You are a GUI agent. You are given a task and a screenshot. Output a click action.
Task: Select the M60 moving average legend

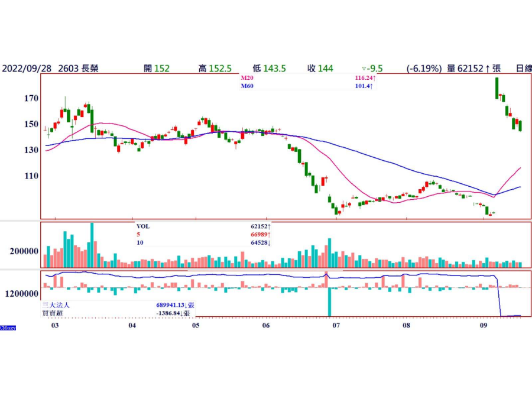click(246, 86)
